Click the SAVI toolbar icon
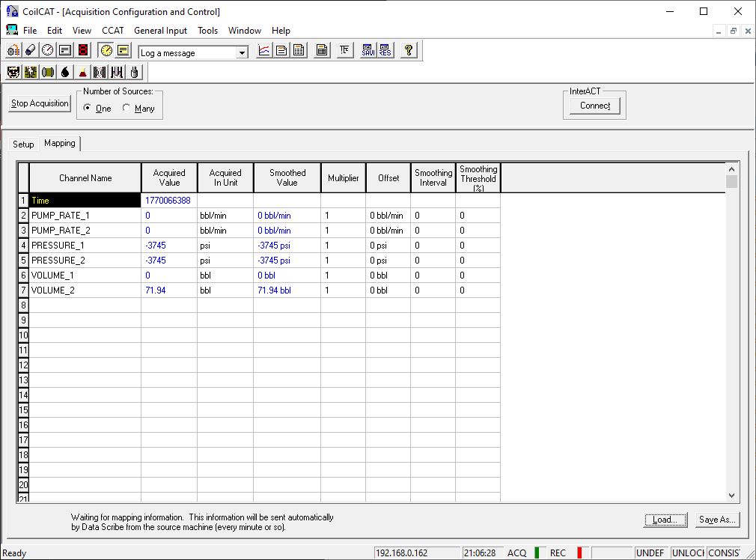The height and width of the screenshot is (560, 756). tap(368, 51)
